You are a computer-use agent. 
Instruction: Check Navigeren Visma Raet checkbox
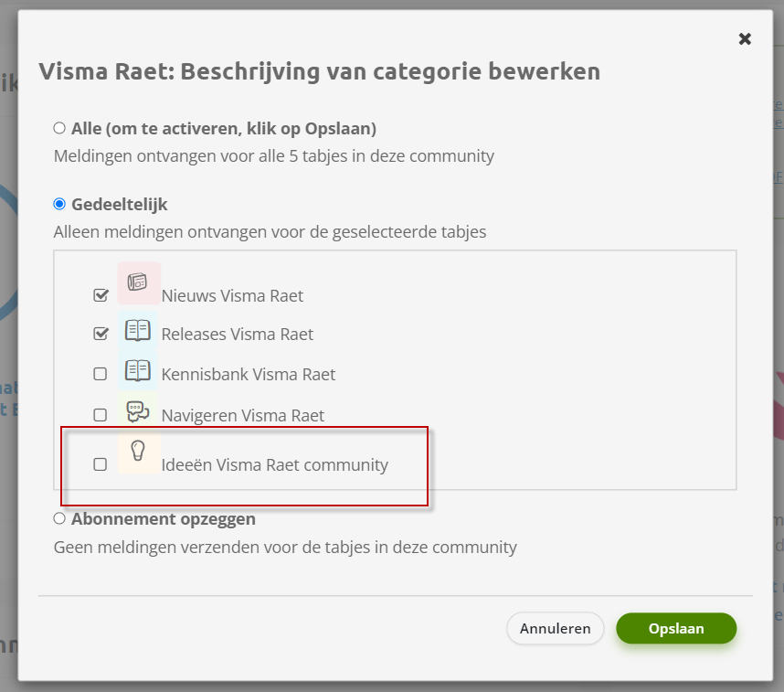point(100,415)
